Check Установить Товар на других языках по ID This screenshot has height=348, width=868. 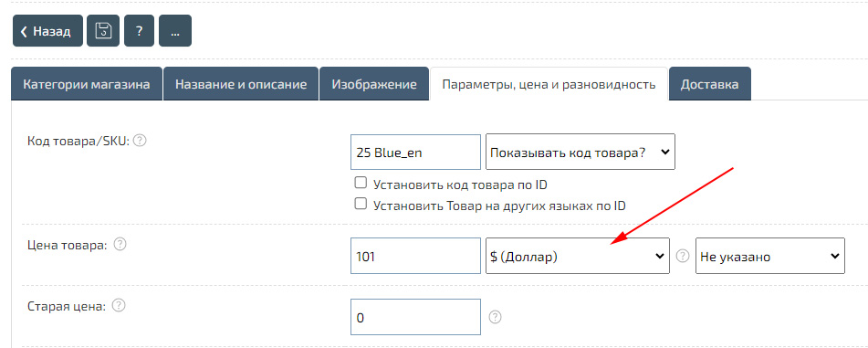(361, 204)
